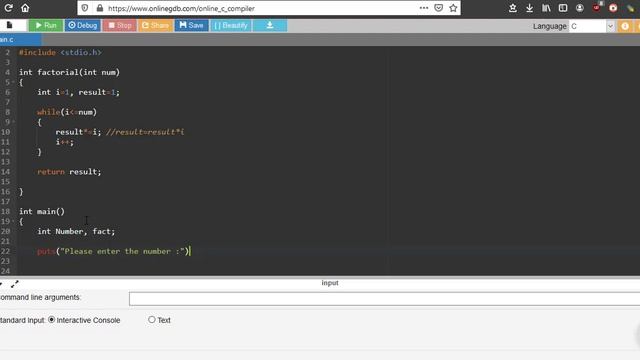The width and height of the screenshot is (640, 360).
Task: Open the tracking protection shield icon
Action: pyautogui.click(x=84, y=8)
